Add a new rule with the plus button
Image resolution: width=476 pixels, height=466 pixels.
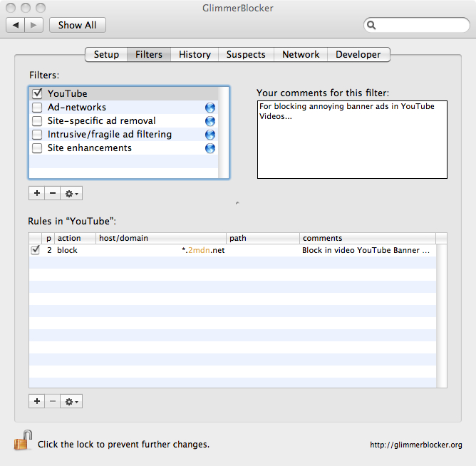(x=37, y=401)
